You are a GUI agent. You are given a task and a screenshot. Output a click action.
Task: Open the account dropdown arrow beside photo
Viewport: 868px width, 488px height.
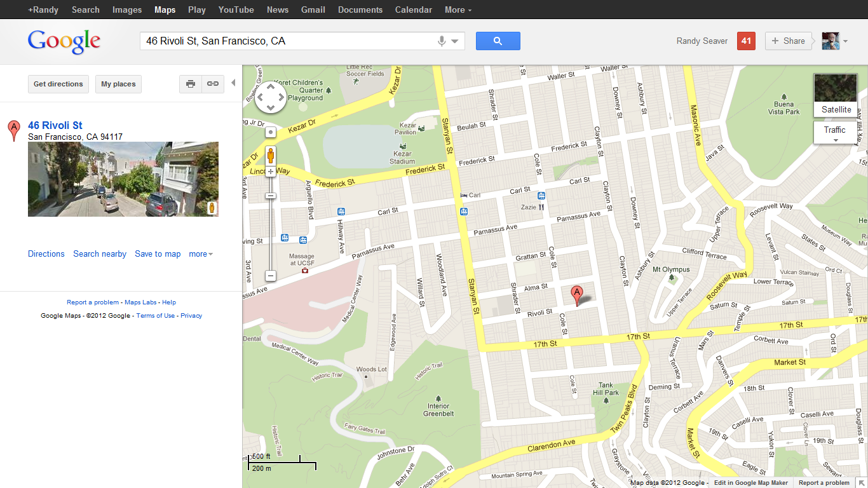coord(845,41)
